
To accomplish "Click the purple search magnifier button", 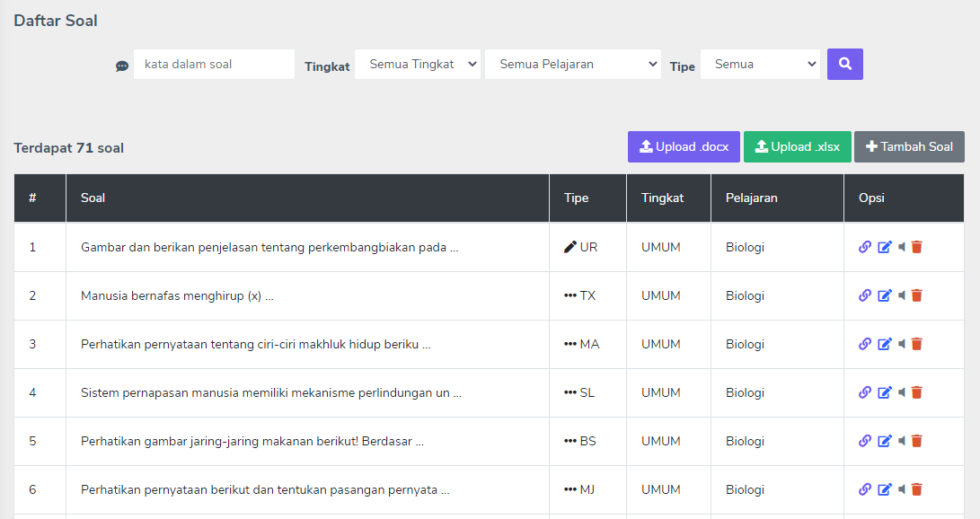I will point(845,65).
